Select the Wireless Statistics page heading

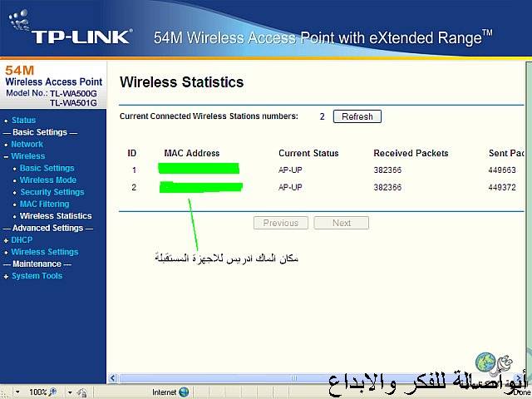[x=181, y=82]
